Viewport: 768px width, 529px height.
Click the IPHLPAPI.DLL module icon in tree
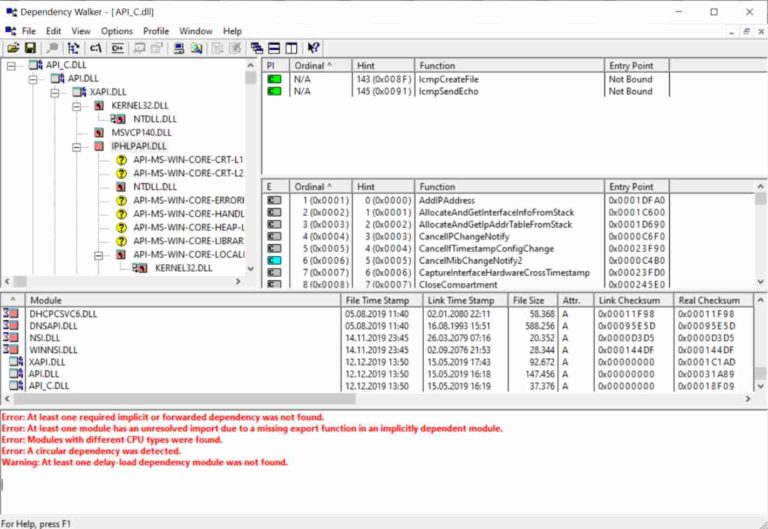[x=99, y=146]
